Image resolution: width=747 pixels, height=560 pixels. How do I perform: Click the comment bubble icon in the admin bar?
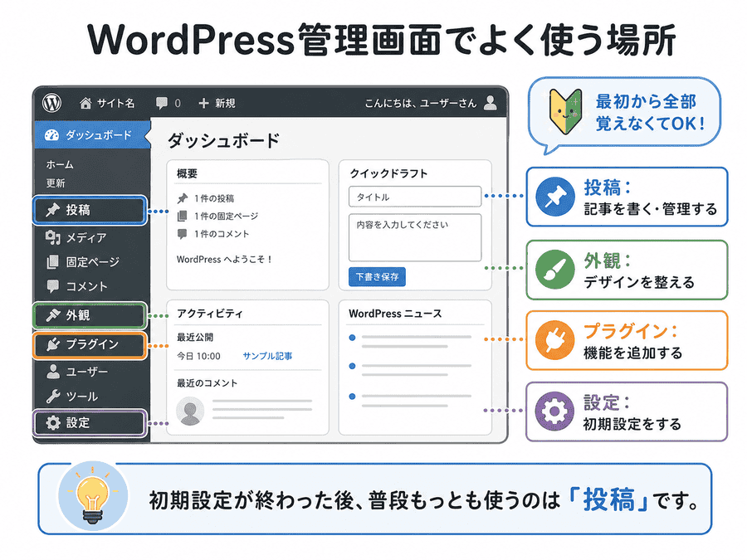click(x=162, y=103)
